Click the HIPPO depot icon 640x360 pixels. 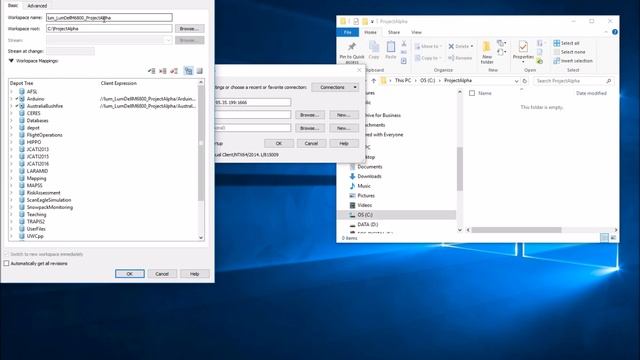click(x=22, y=142)
